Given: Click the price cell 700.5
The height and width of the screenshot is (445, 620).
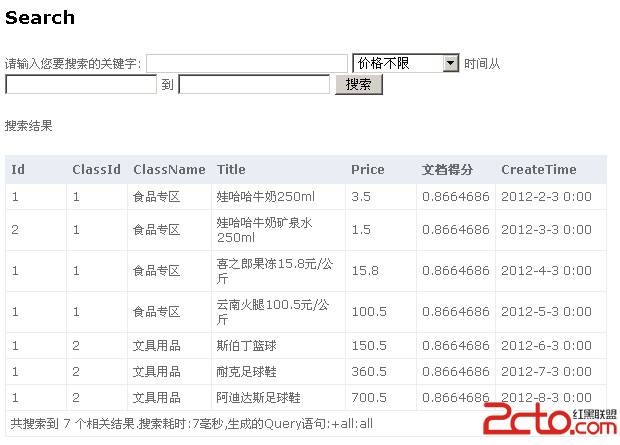Looking at the screenshot, I should pos(369,397).
